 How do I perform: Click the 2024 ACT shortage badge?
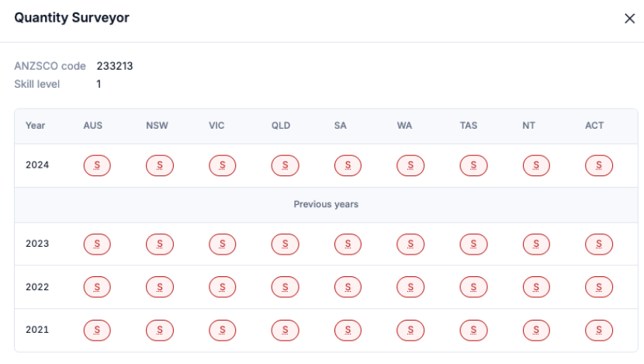pos(599,165)
